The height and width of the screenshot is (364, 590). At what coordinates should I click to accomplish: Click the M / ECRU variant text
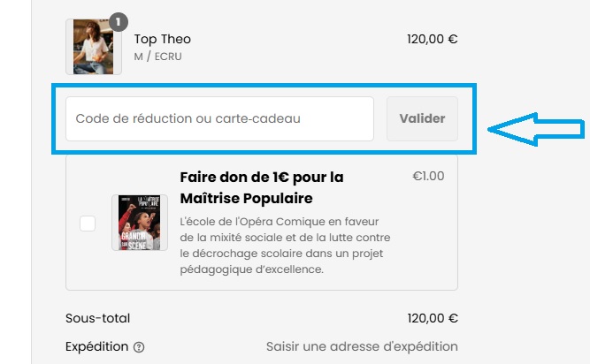(x=157, y=57)
